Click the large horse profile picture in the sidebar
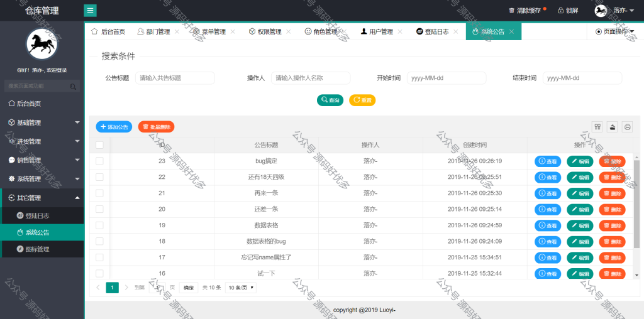The width and height of the screenshot is (644, 319). [x=42, y=45]
